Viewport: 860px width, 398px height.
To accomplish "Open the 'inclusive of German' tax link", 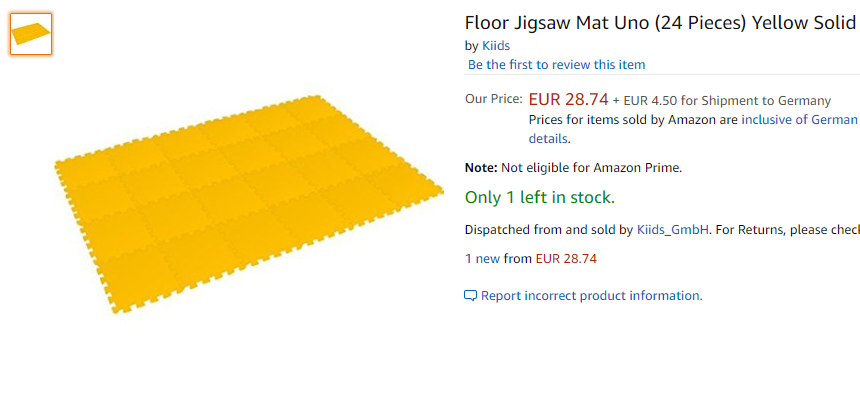I will click(799, 120).
